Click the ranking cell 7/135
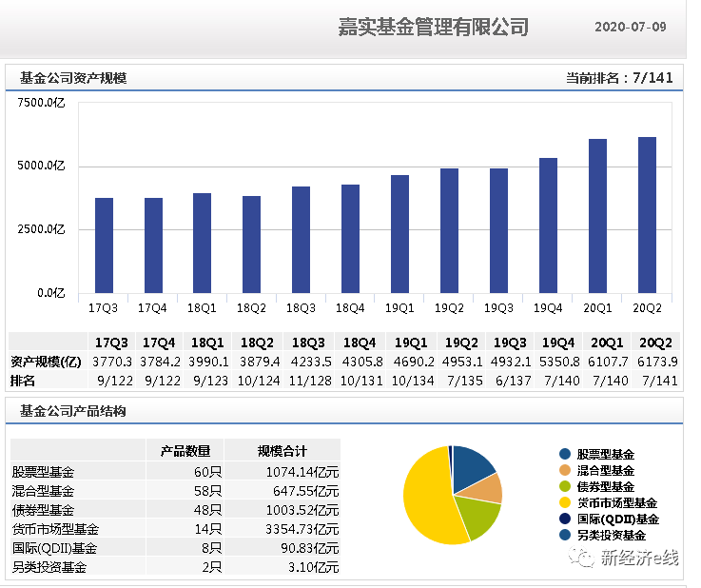The image size is (701, 588). coord(465,381)
